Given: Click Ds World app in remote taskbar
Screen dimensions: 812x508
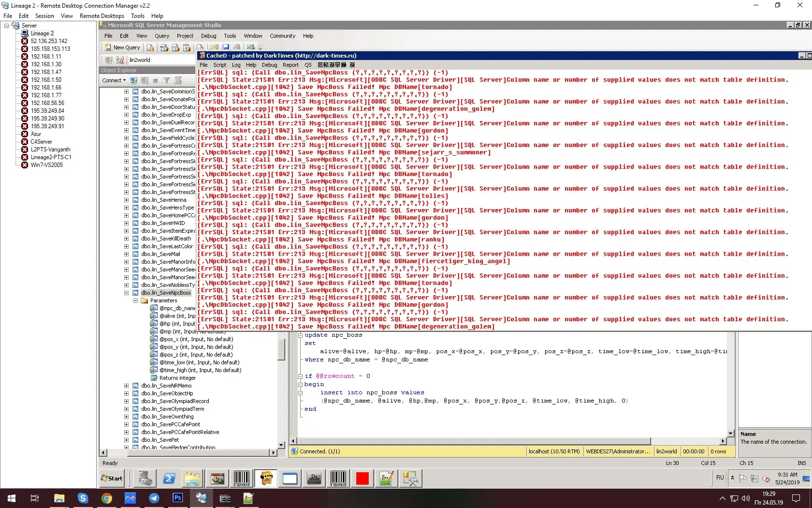Looking at the screenshot, I should tap(314, 478).
